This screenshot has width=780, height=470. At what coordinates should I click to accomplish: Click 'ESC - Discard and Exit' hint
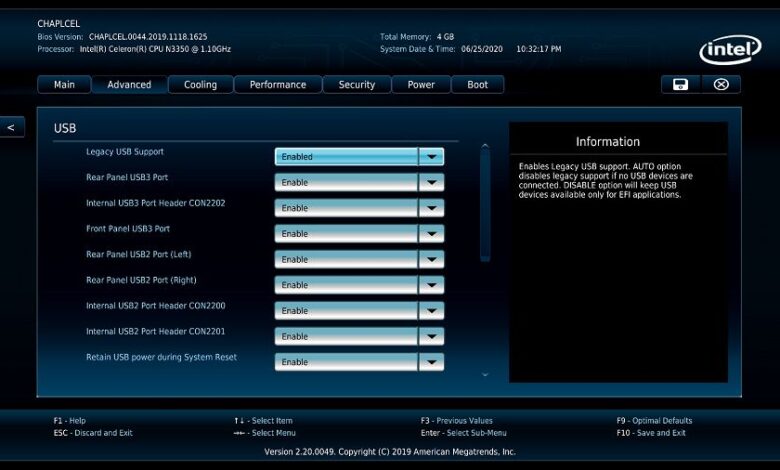[x=93, y=433]
